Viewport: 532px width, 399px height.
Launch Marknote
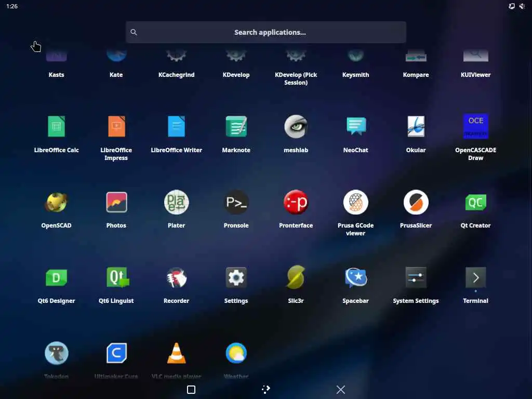(x=236, y=134)
